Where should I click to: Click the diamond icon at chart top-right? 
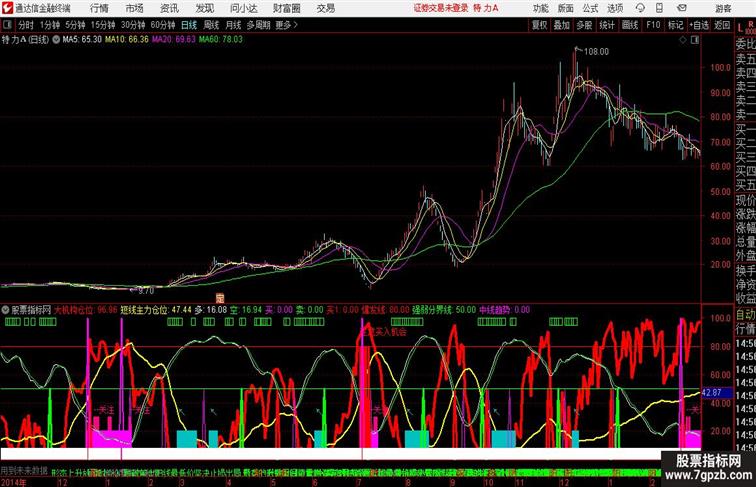(683, 40)
